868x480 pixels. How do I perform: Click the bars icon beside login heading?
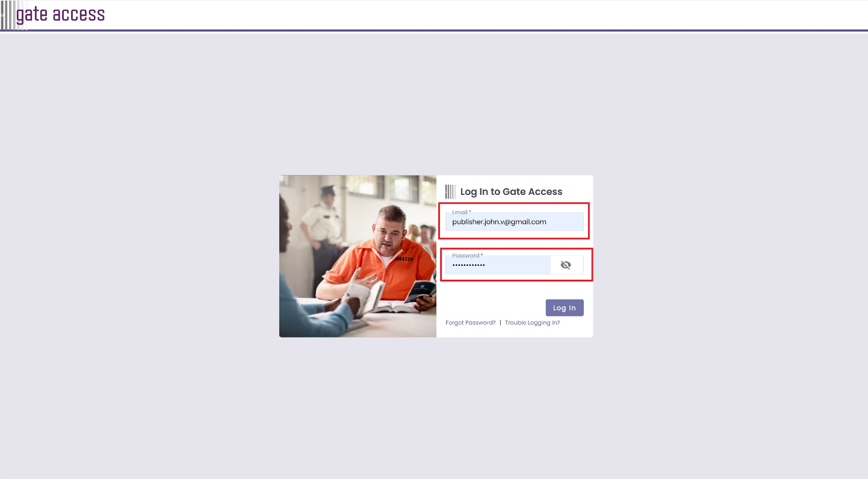click(450, 192)
